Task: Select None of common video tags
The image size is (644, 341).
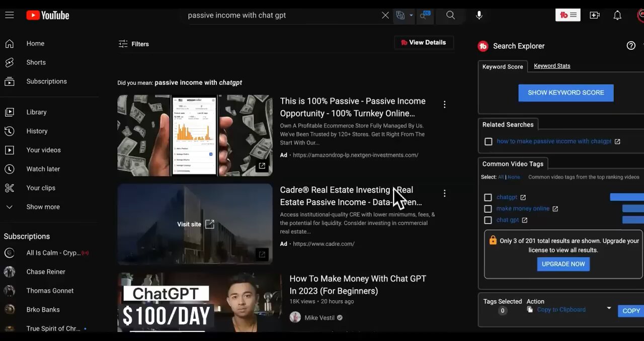Action: tap(514, 177)
